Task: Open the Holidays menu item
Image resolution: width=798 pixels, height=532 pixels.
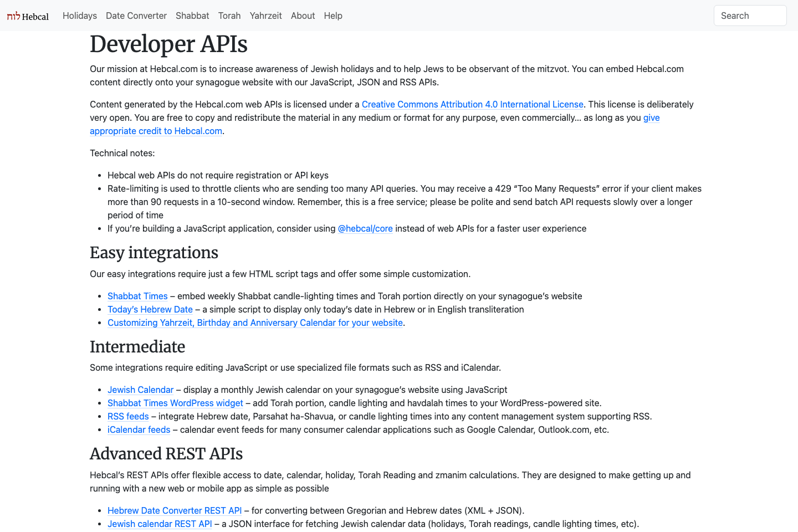Action: [80, 16]
